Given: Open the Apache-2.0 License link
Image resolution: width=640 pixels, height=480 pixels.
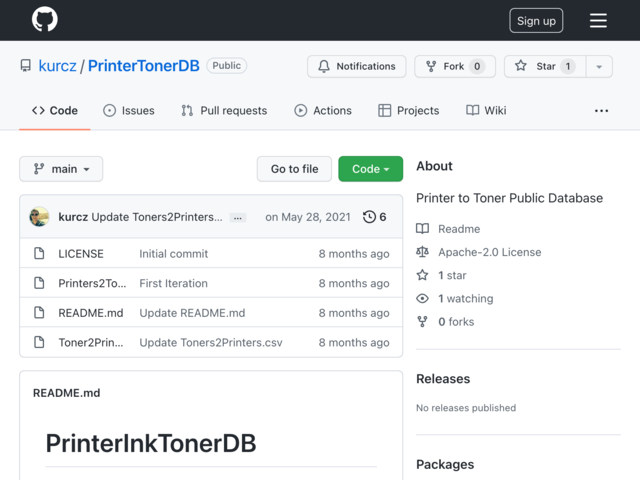Looking at the screenshot, I should coord(489,252).
